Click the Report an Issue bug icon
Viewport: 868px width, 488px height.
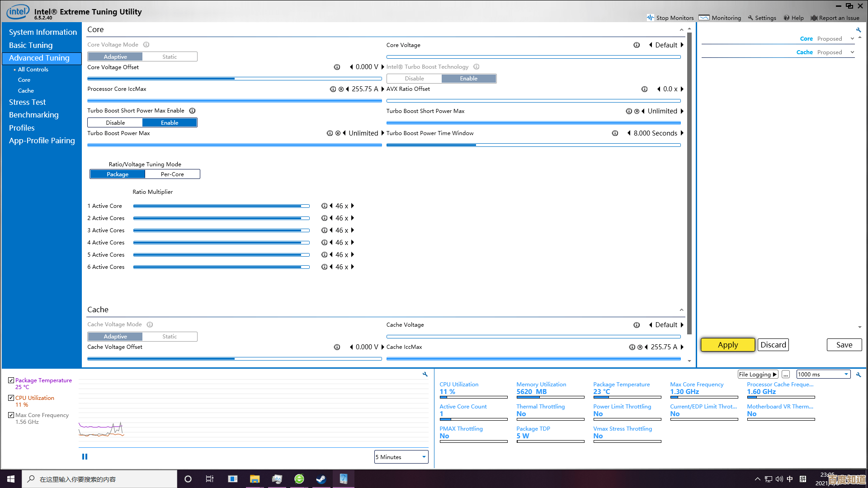[814, 18]
